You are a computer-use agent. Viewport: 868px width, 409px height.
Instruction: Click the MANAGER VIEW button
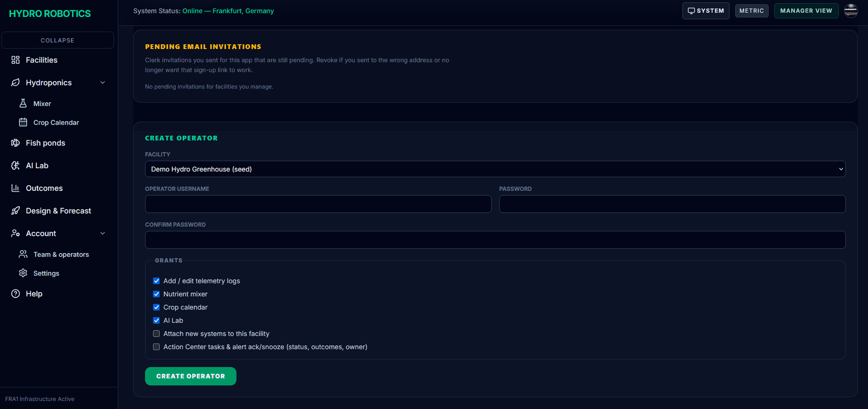pyautogui.click(x=806, y=11)
